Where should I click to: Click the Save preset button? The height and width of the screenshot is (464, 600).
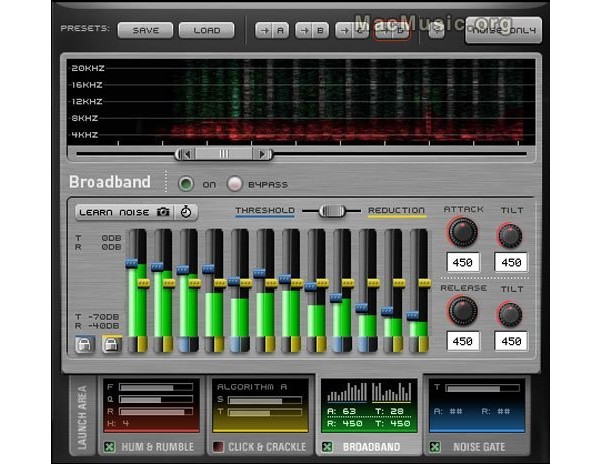(145, 30)
